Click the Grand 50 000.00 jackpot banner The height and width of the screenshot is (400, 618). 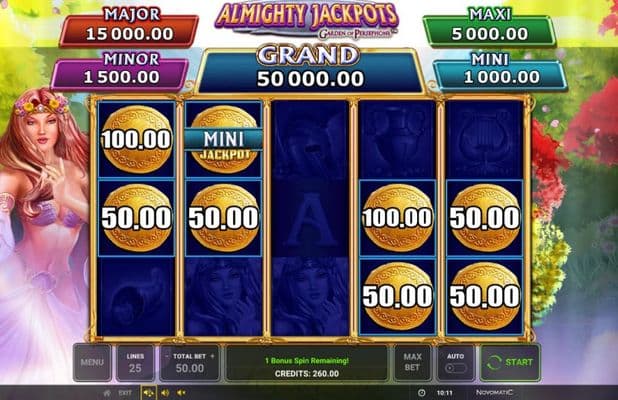[x=310, y=70]
